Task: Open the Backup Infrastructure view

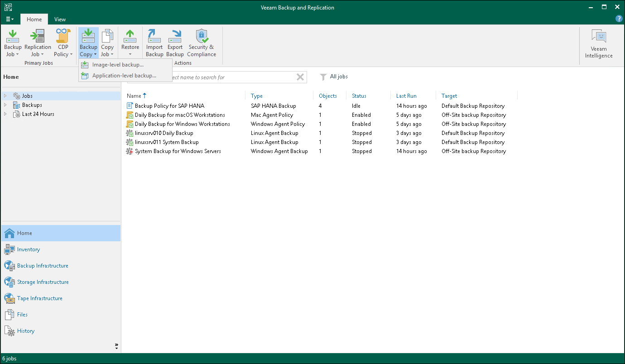Action: click(x=43, y=266)
